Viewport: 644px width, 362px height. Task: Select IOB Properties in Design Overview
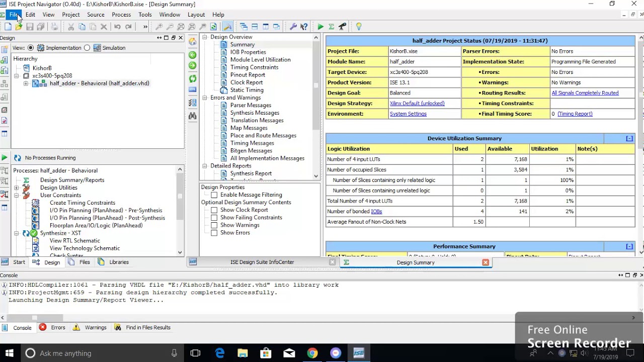point(248,52)
